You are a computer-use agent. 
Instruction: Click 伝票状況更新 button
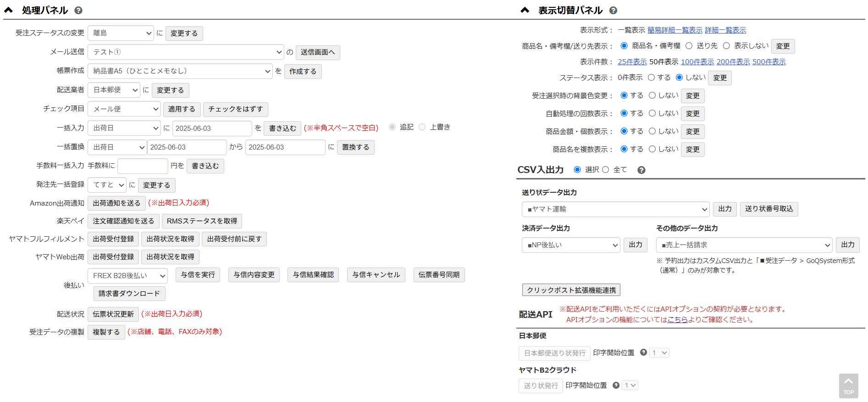(x=113, y=314)
